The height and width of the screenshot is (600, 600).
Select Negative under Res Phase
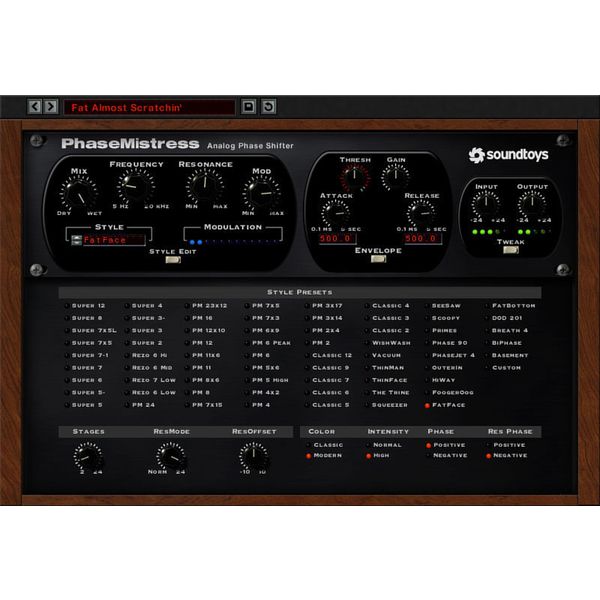coord(507,455)
